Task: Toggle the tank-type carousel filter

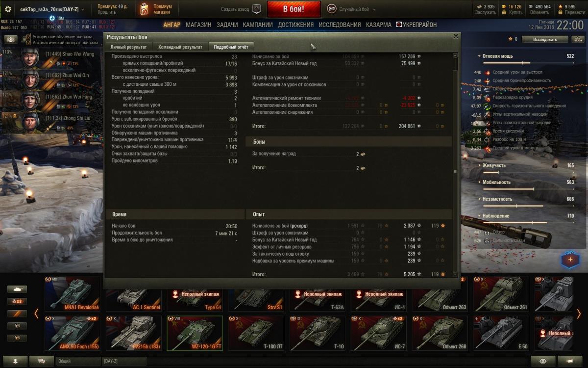Action: [17, 289]
